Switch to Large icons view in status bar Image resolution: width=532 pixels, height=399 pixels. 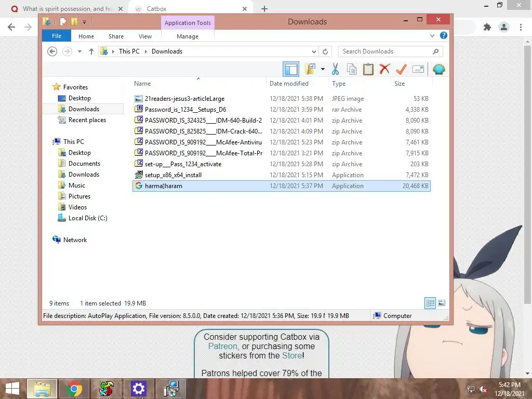click(442, 303)
